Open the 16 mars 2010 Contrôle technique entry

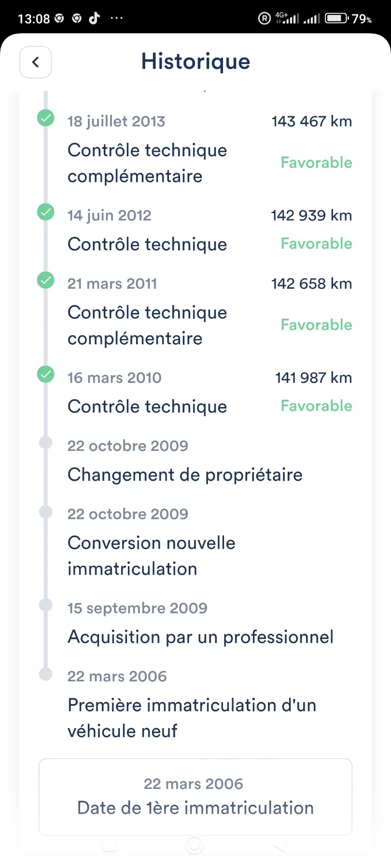point(209,393)
